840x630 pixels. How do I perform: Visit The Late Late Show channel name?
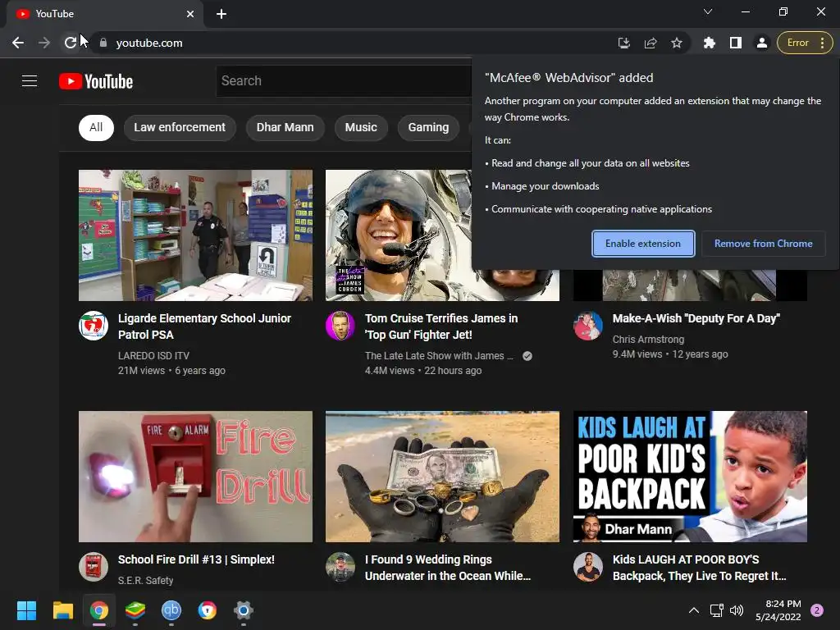tap(440, 356)
